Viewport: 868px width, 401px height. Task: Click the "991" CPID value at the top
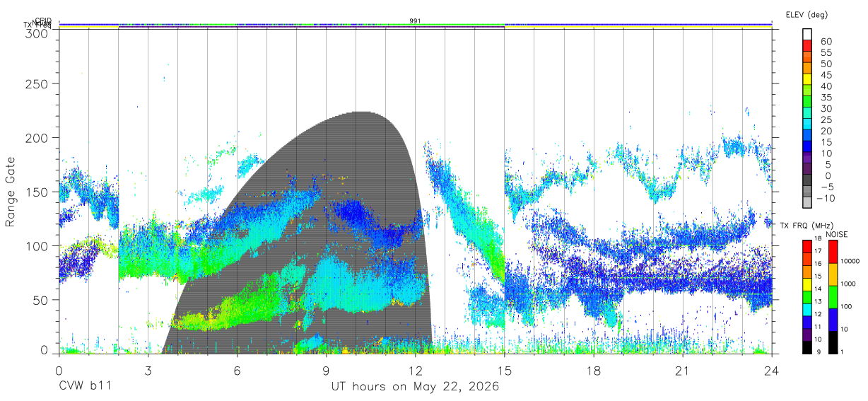click(x=415, y=21)
